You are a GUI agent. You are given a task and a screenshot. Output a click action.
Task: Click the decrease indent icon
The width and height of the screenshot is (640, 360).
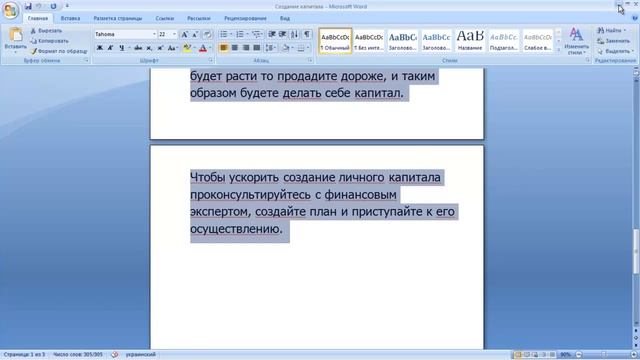click(272, 34)
